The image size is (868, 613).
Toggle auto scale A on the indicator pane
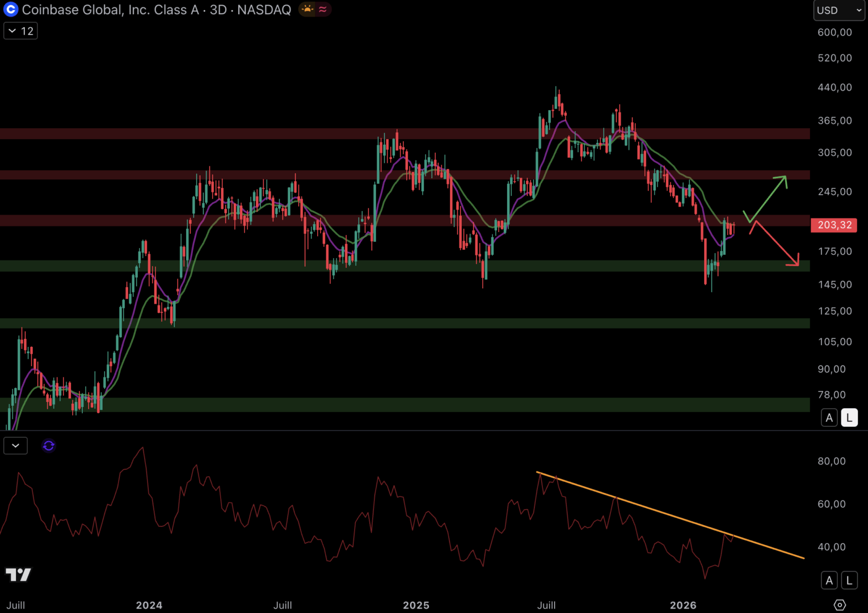(829, 580)
